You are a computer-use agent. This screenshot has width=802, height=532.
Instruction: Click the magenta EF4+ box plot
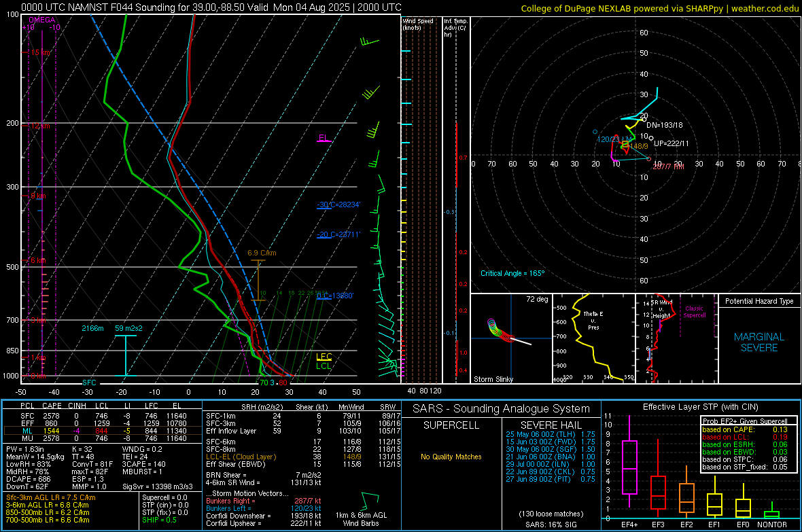point(629,462)
